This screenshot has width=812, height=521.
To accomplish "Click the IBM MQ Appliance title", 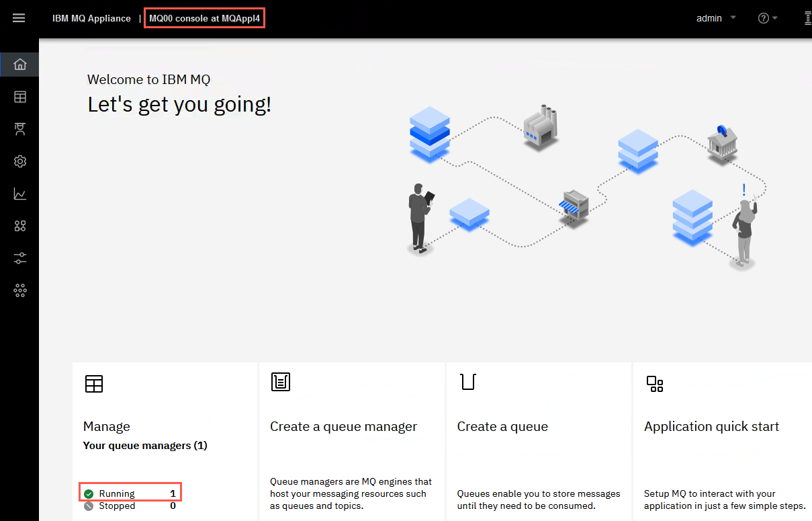I will [x=91, y=18].
